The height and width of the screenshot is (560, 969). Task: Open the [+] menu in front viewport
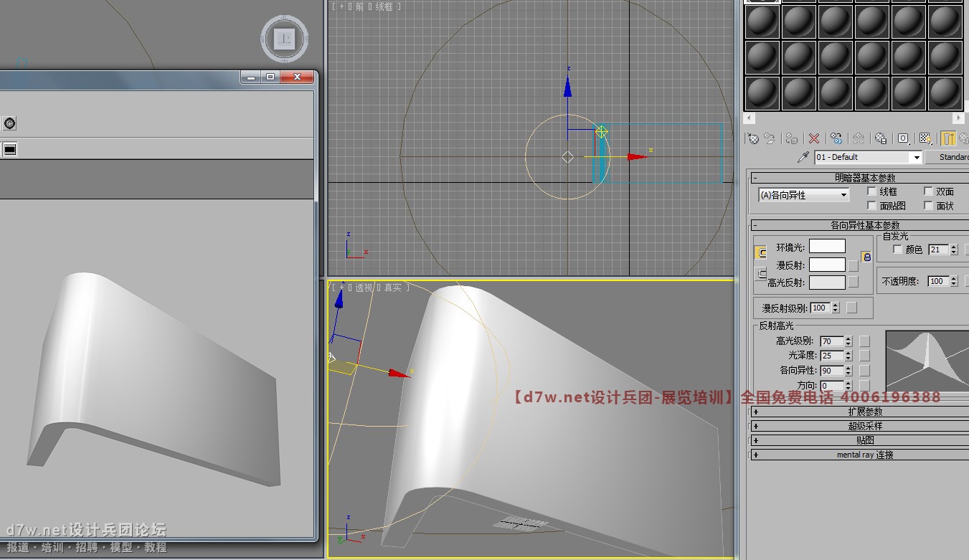coord(341,6)
